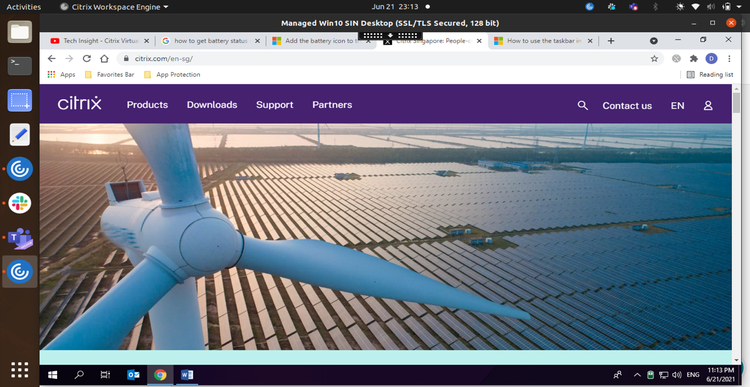Open the Partners menu
This screenshot has height=387, width=750.
click(x=332, y=105)
